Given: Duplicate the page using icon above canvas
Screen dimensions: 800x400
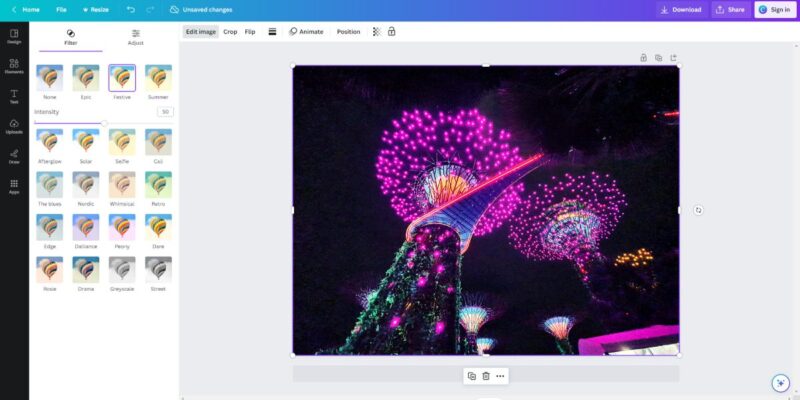Looking at the screenshot, I should (658, 58).
